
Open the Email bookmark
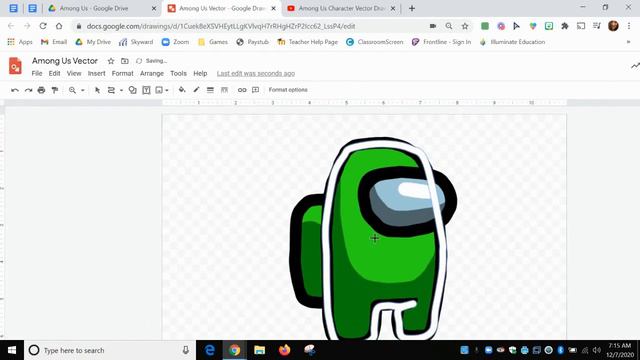[53, 42]
